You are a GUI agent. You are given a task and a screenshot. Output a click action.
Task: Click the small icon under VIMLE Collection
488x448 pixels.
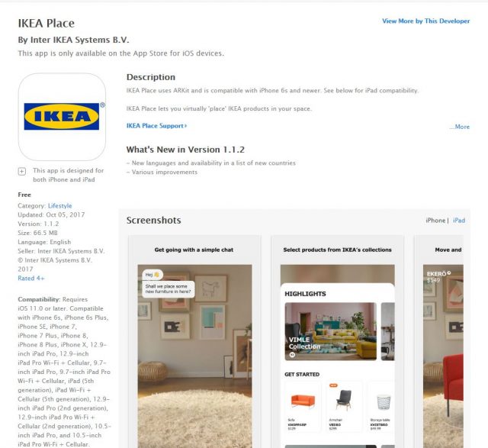click(292, 355)
